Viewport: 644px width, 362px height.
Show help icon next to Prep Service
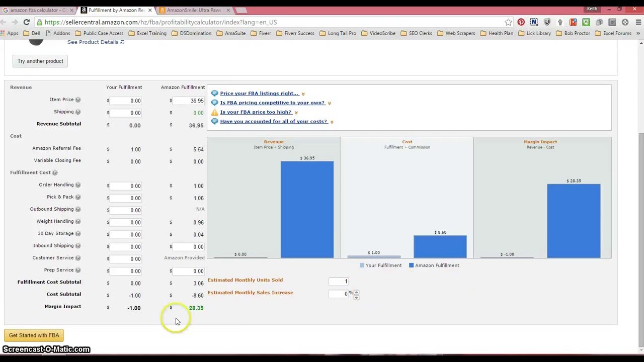[78, 269]
